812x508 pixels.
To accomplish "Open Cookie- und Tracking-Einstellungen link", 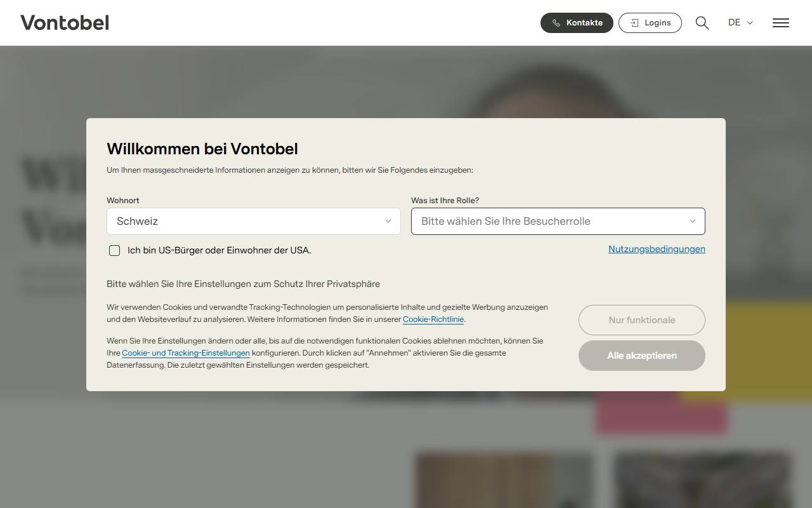I will pyautogui.click(x=186, y=353).
